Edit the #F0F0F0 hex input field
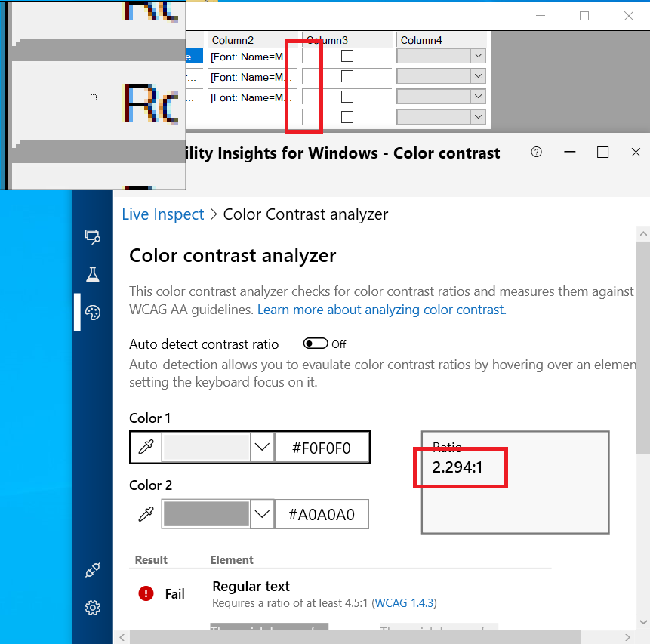The image size is (650, 644). click(322, 448)
